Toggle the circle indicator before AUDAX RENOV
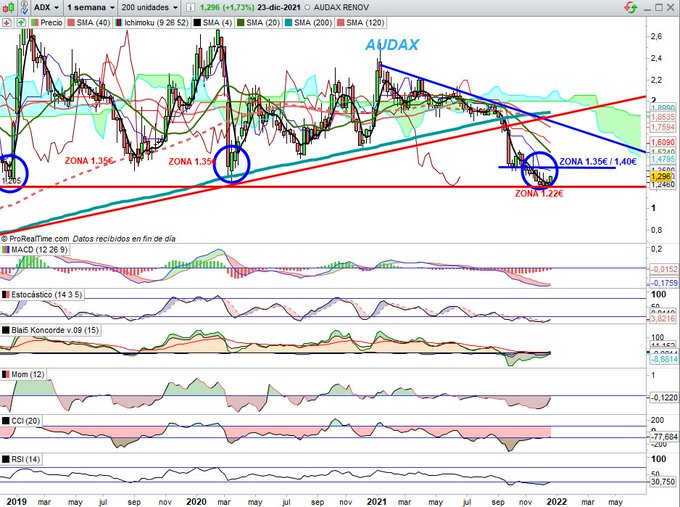 click(307, 7)
